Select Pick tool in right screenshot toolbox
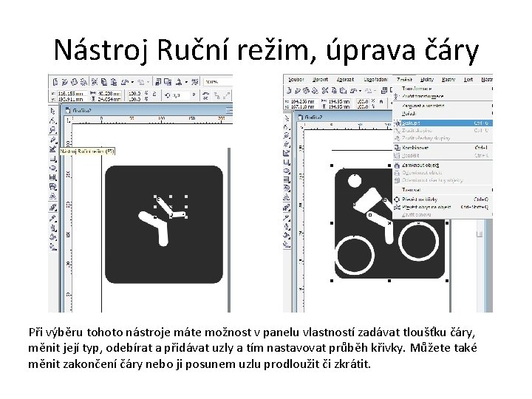The image size is (532, 399). click(x=287, y=118)
